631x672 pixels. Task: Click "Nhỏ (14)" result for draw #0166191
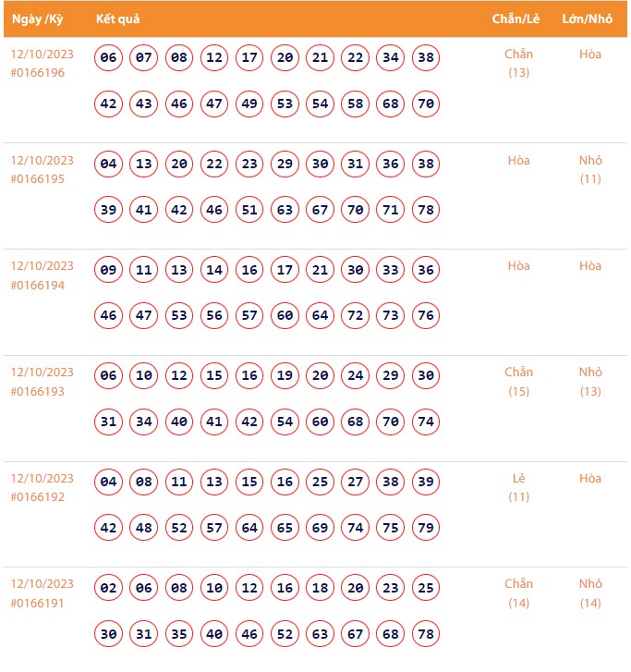pyautogui.click(x=590, y=593)
